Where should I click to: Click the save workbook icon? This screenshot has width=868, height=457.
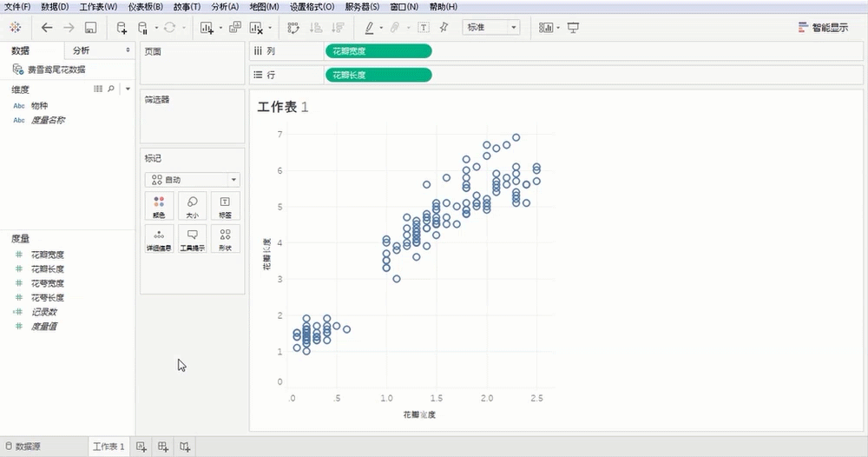click(x=90, y=28)
